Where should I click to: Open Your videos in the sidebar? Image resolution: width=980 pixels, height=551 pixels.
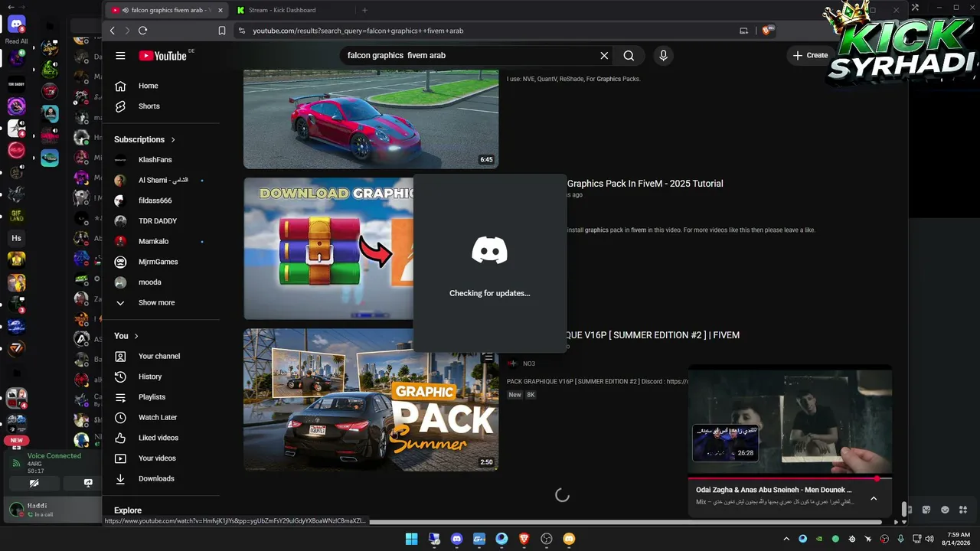click(157, 458)
